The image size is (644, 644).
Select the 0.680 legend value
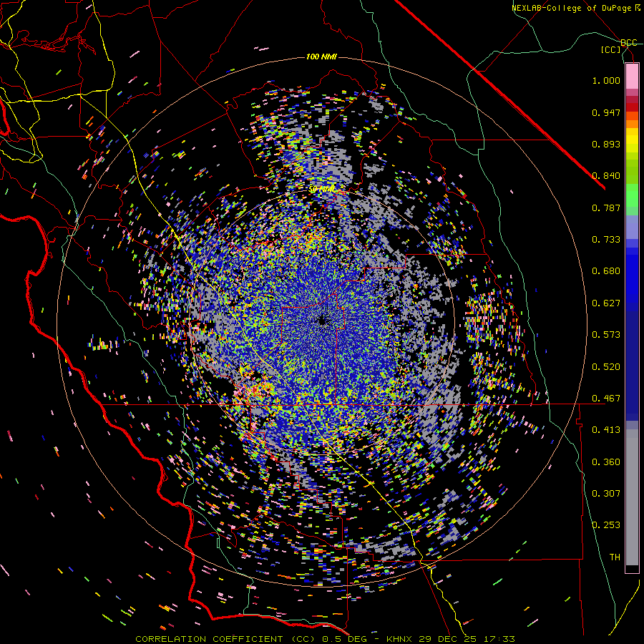[606, 271]
